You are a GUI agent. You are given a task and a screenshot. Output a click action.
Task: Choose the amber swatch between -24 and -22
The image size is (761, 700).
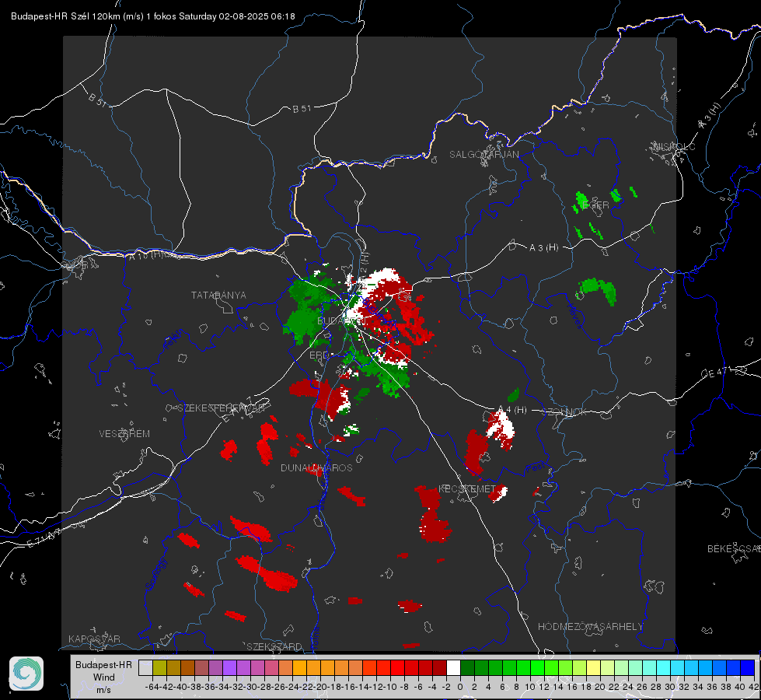click(x=299, y=668)
